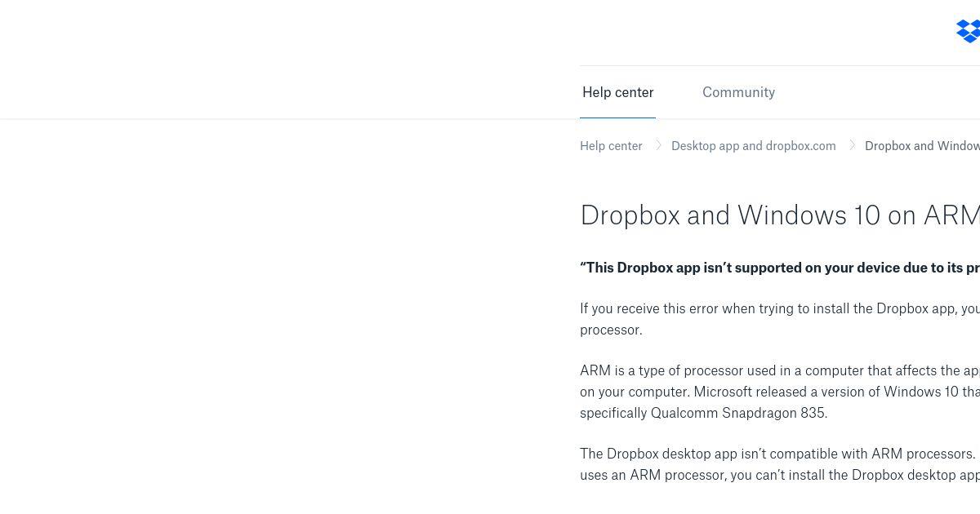The height and width of the screenshot is (514, 980).
Task: Click the Dropbox and Windows 10 on ARM heading
Action: click(x=780, y=215)
